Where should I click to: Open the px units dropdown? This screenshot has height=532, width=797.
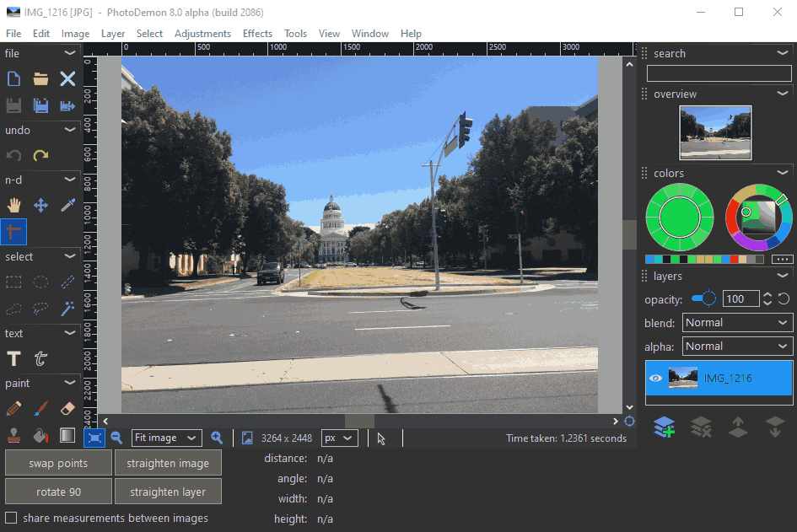click(339, 438)
